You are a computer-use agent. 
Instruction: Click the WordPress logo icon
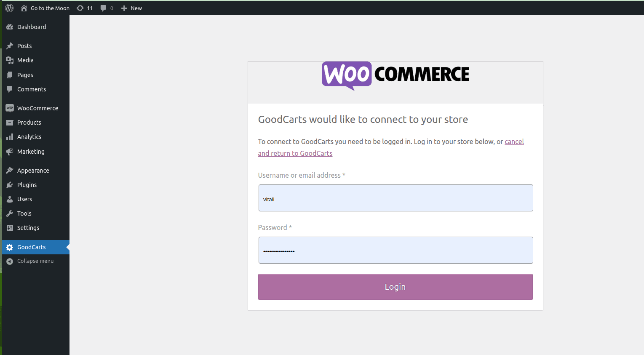click(x=9, y=8)
